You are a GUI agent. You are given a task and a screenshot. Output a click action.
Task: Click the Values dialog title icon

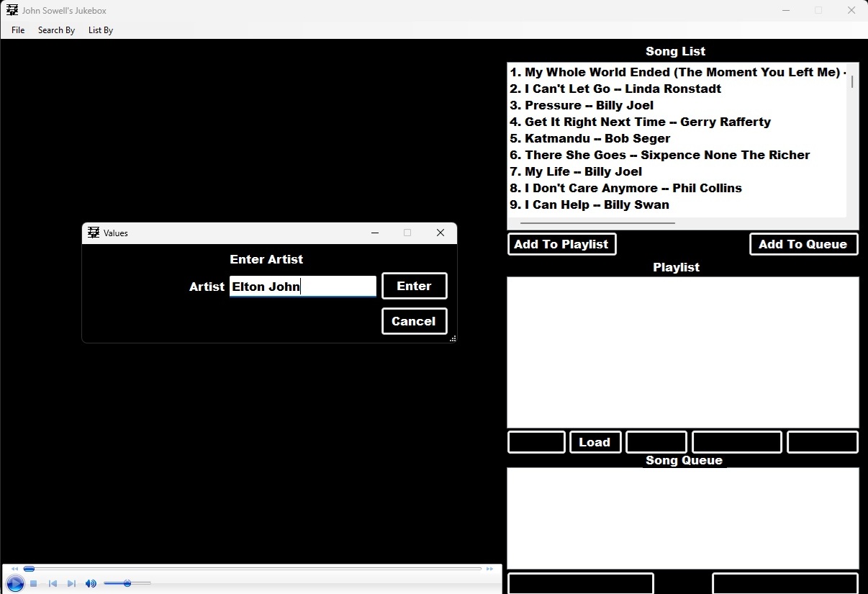[94, 233]
